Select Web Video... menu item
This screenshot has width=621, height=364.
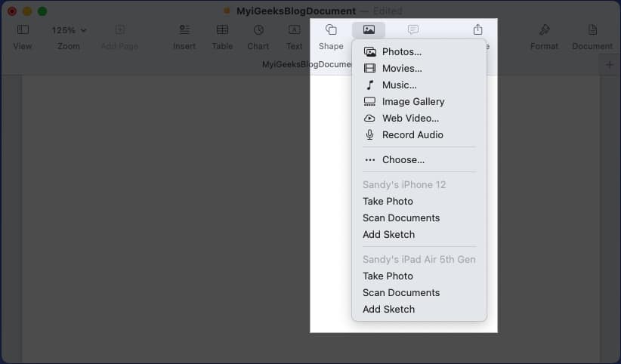coord(419,119)
